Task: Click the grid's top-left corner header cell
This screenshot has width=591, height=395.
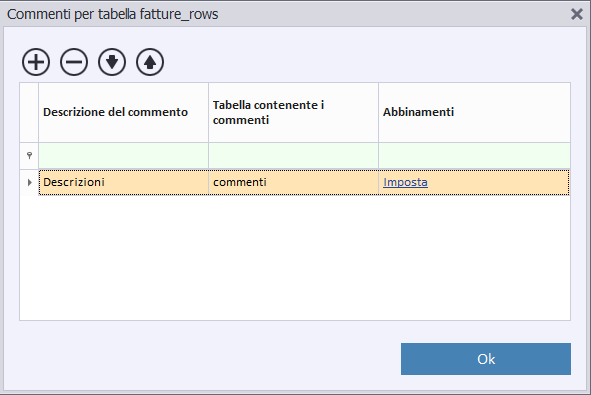Action: coord(29,112)
